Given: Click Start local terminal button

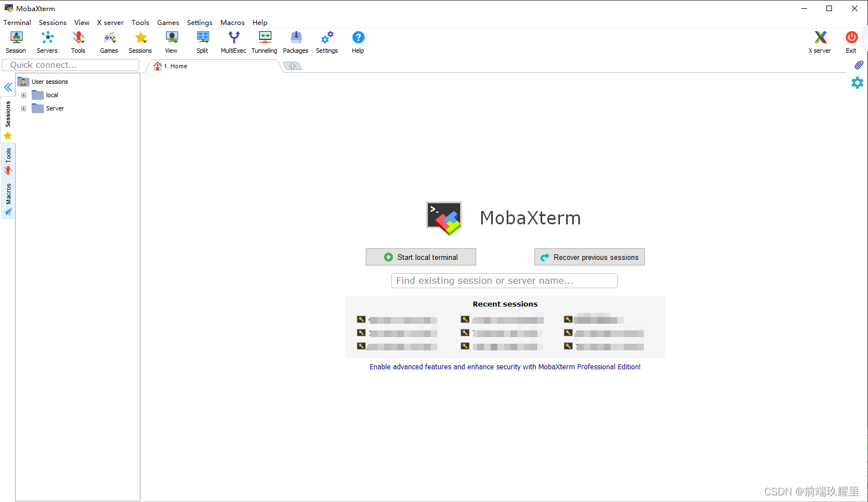Looking at the screenshot, I should (421, 257).
